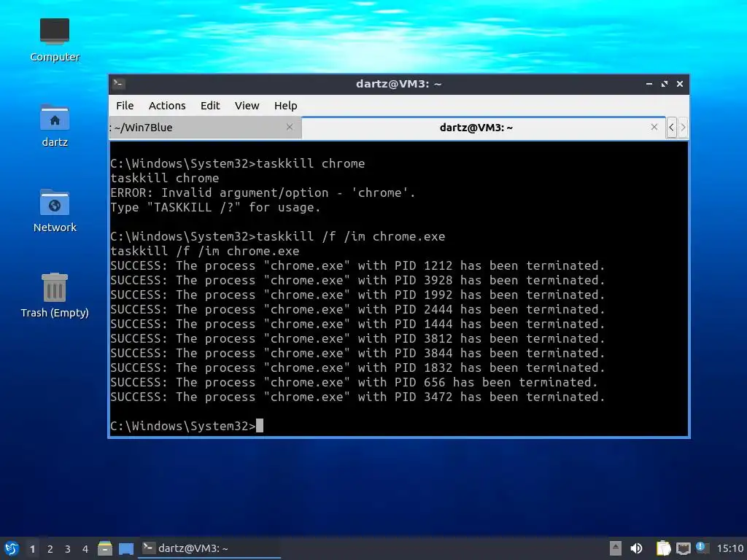Click the line with PID 1832
Image resolution: width=747 pixels, height=560 pixels.
click(357, 367)
